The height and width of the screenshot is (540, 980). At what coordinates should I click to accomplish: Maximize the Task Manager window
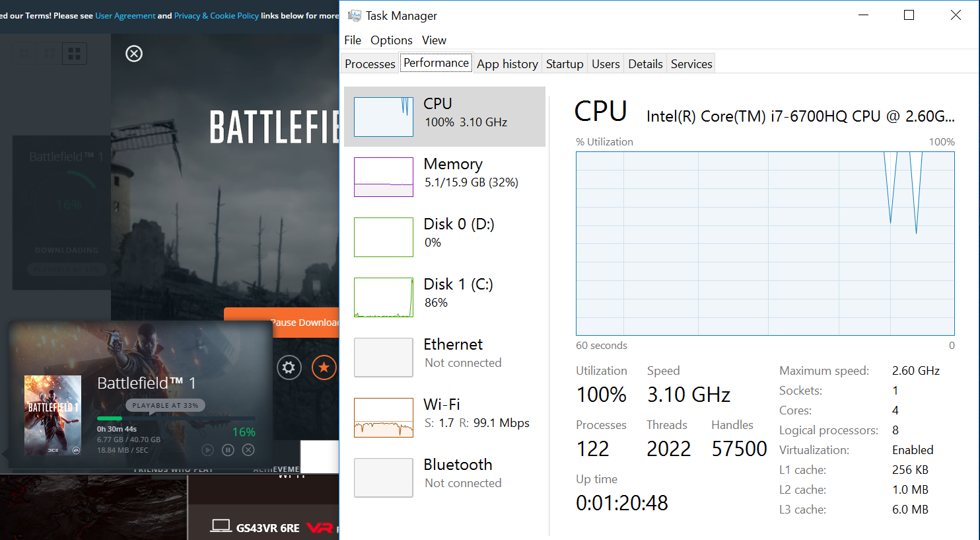pos(909,15)
